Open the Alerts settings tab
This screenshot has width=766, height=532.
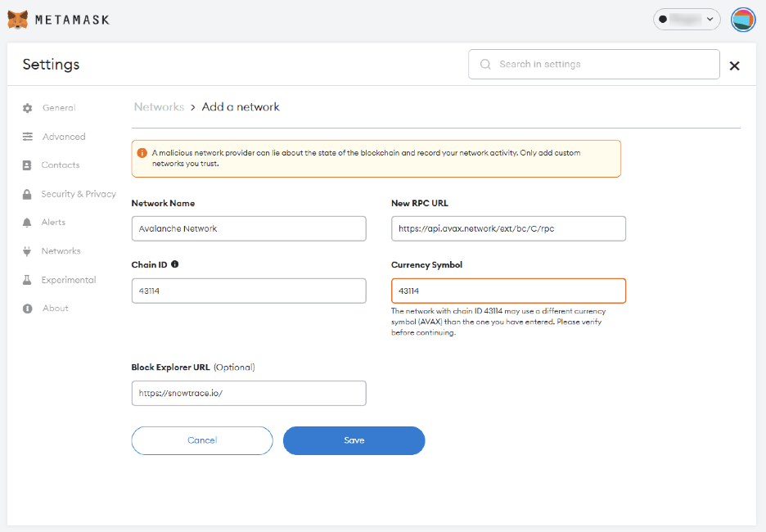(x=53, y=222)
